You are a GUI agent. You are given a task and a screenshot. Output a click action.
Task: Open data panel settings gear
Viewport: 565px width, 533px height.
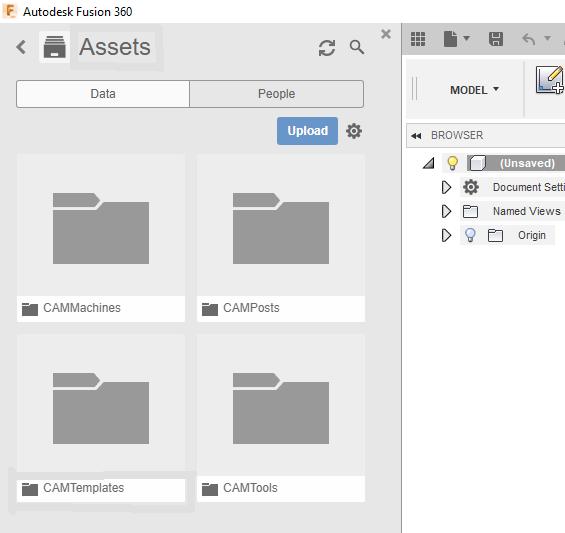(354, 131)
